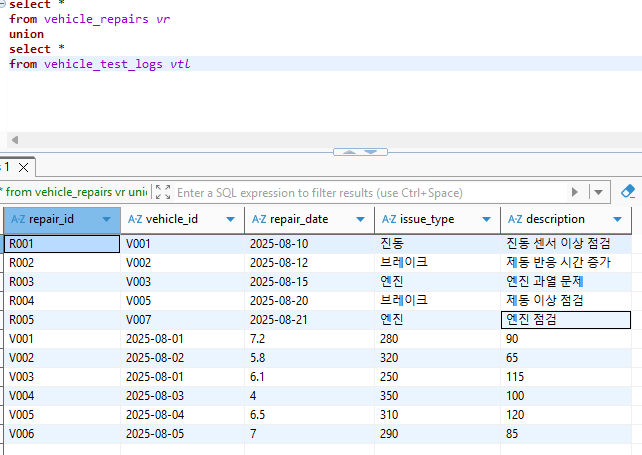Screen dimensions: 642x455
Task: Close the result tab 1
Action: [23, 167]
